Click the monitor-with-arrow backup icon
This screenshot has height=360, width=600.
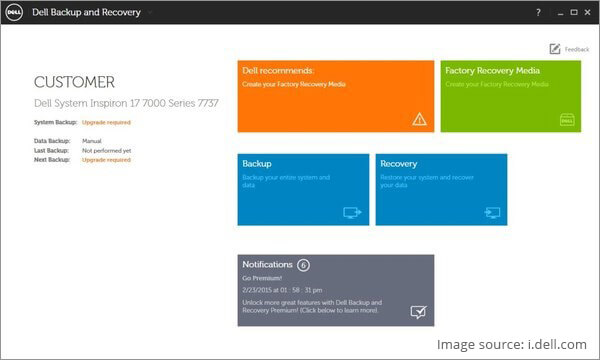click(x=352, y=212)
